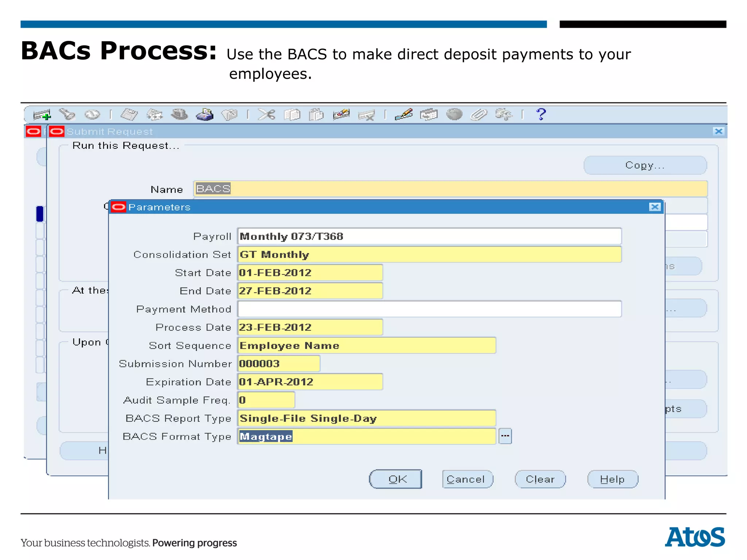Click the Folder Tools toolbar icon

click(504, 114)
